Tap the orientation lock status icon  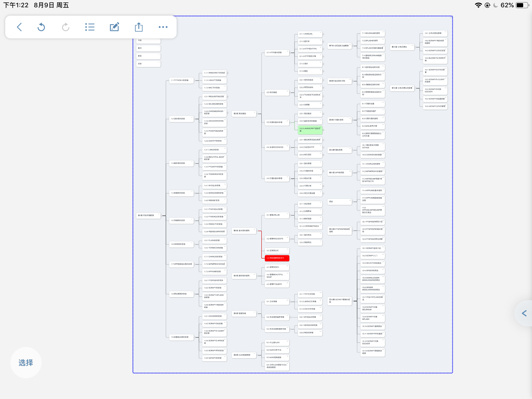pyautogui.click(x=488, y=5)
